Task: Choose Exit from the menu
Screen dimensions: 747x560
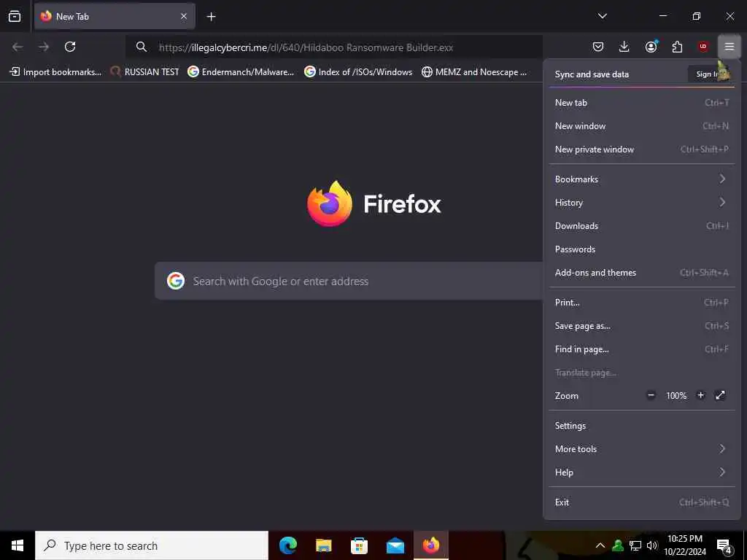Action: (642, 502)
